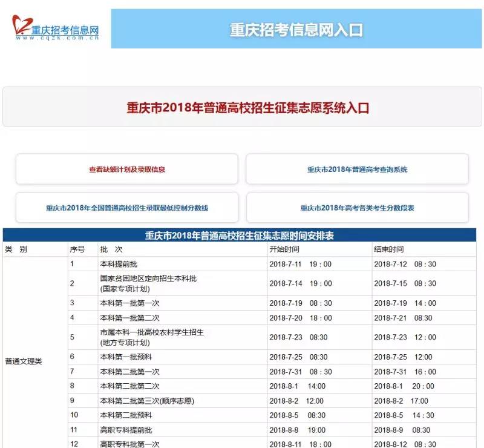
Task: Click the 重庆招考信息网 logo icon
Action: point(23,24)
